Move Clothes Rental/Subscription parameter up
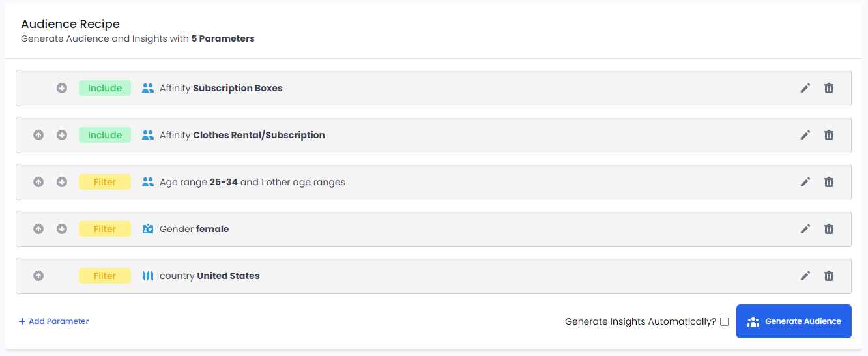Image resolution: width=868 pixels, height=356 pixels. [38, 135]
